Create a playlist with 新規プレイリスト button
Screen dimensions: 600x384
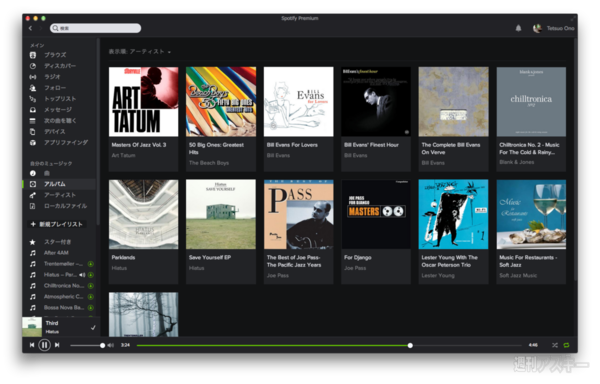(57, 224)
